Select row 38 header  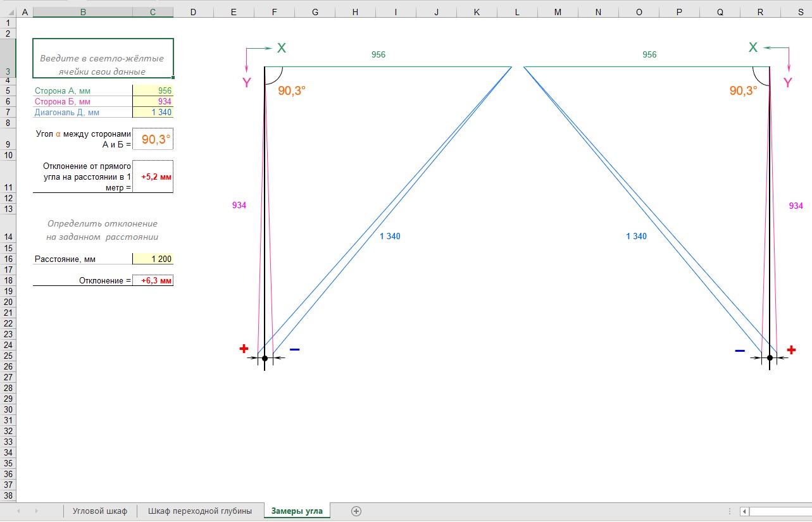pos(7,496)
